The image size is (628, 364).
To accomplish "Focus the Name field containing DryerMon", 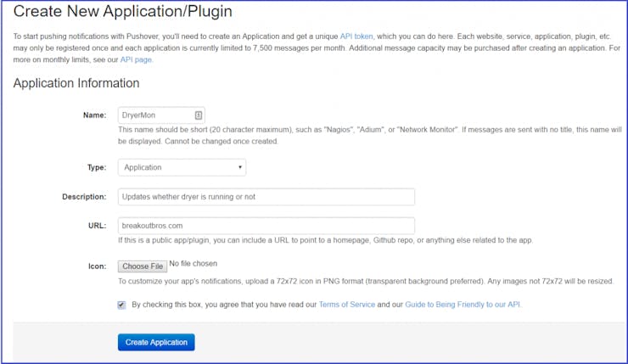I will (161, 115).
